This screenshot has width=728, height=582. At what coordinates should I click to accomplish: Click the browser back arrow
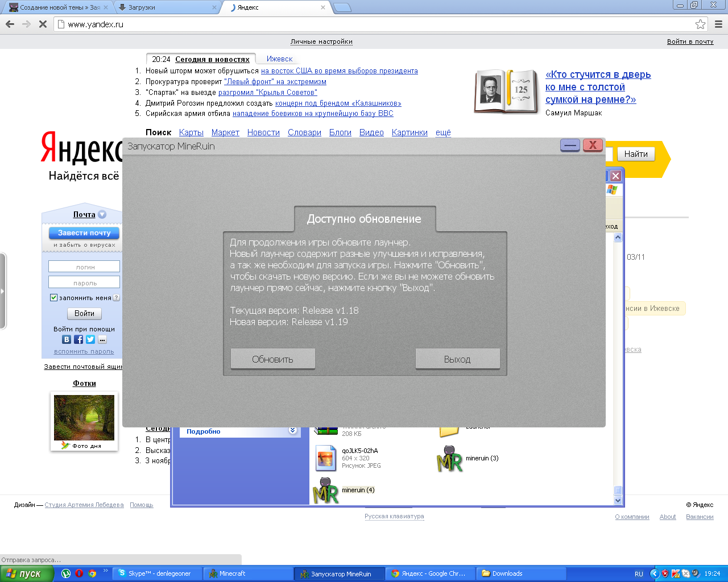pos(10,24)
